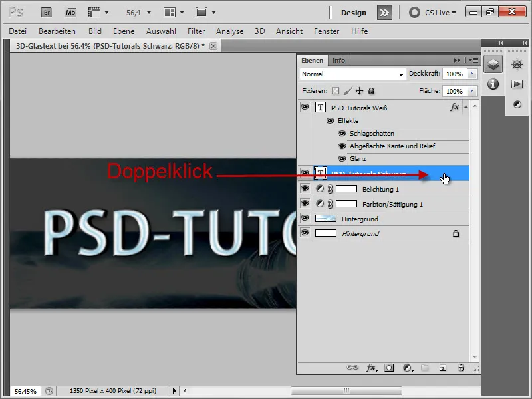The height and width of the screenshot is (399, 532).
Task: Open the zoom level 56,4 dropdown
Action: pyautogui.click(x=149, y=13)
